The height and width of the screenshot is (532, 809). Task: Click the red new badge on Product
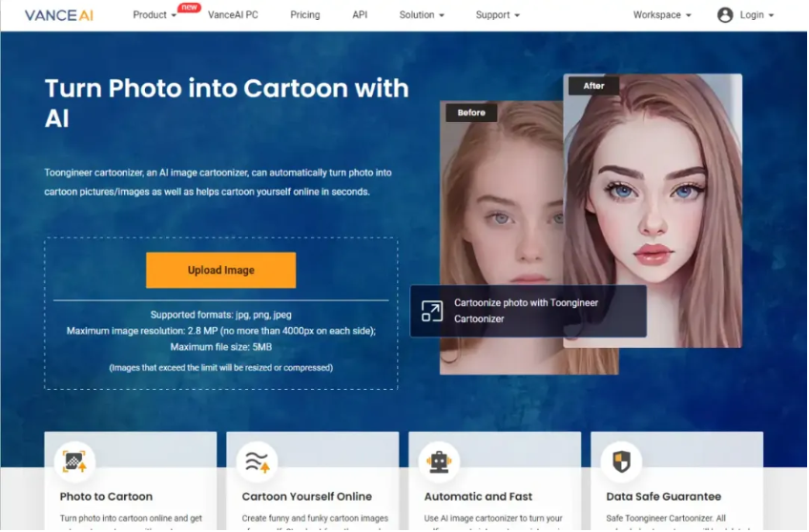tap(189, 8)
